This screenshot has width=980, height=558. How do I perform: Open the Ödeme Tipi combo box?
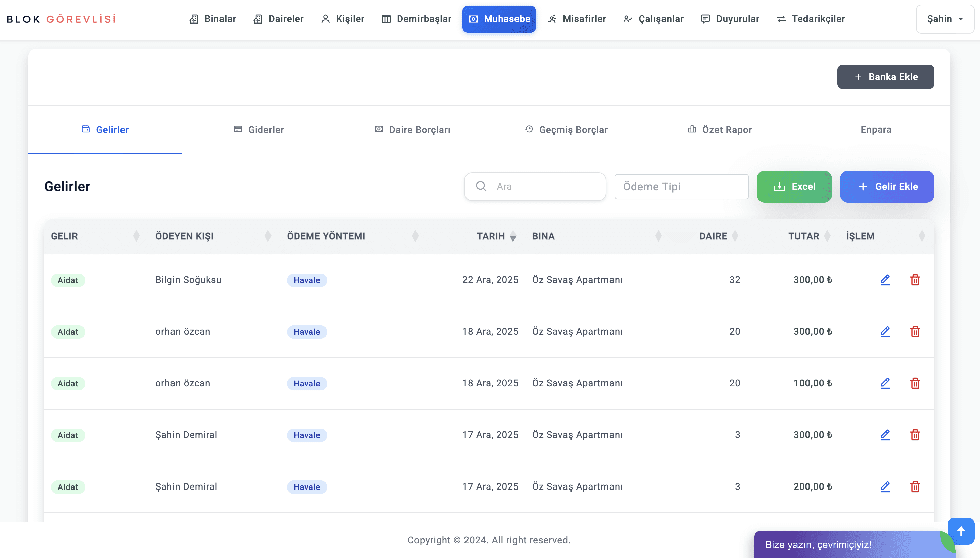[681, 187]
